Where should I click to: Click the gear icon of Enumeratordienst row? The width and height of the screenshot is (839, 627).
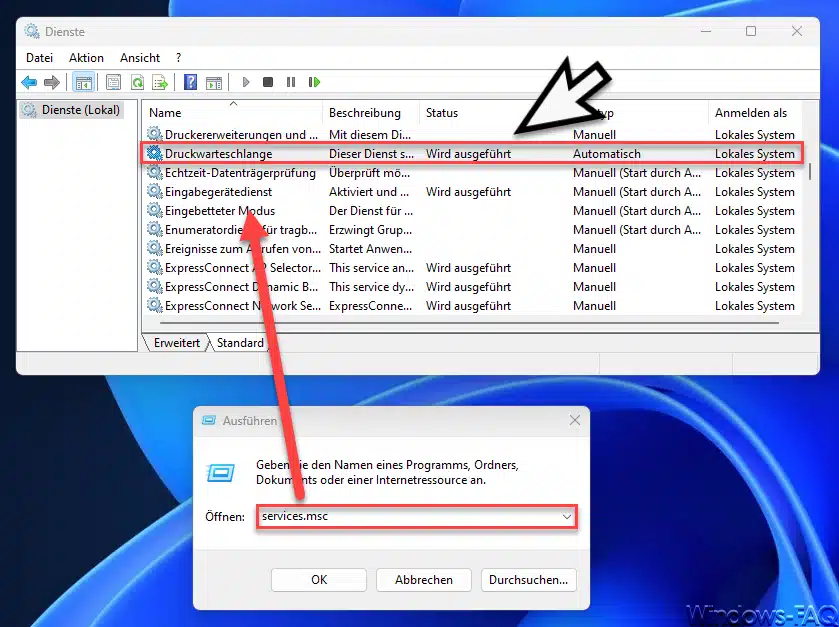point(155,229)
